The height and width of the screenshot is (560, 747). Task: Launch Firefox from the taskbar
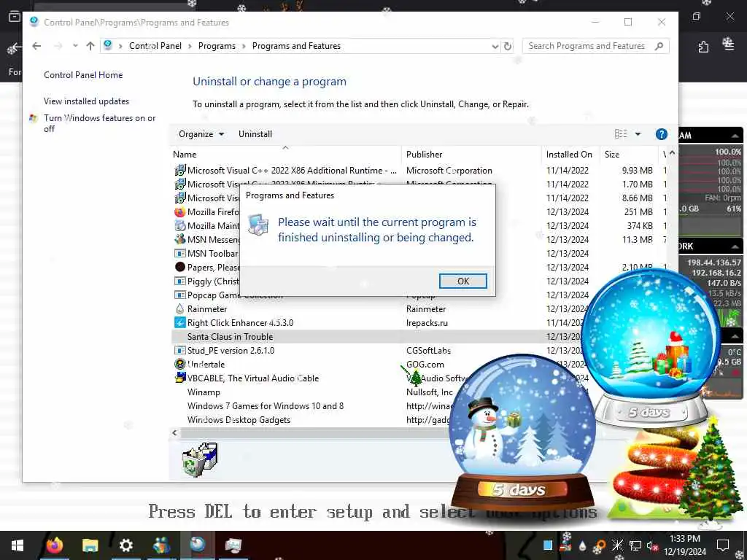tap(54, 545)
